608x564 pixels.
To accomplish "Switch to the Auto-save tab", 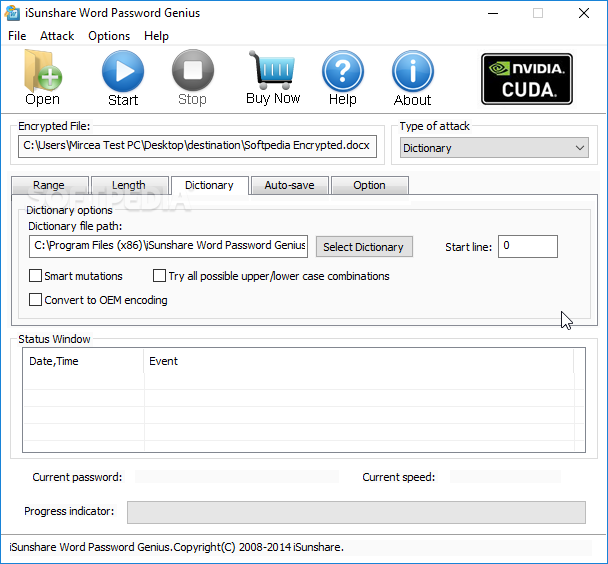I will point(290,185).
